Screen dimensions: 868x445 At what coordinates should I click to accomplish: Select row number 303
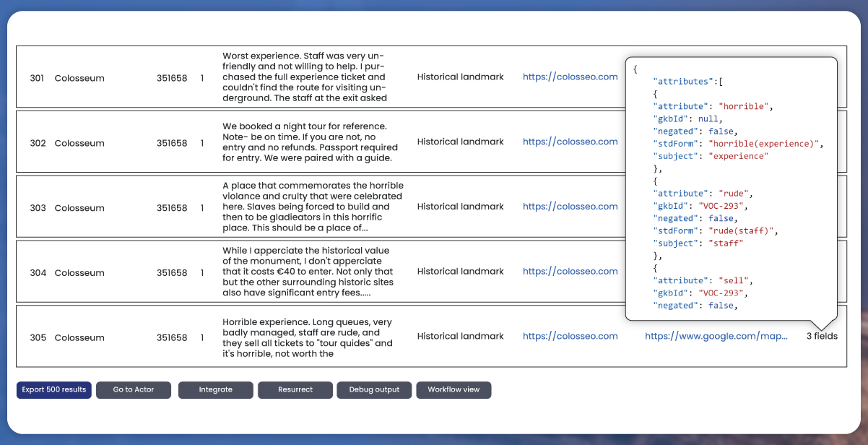(38, 208)
